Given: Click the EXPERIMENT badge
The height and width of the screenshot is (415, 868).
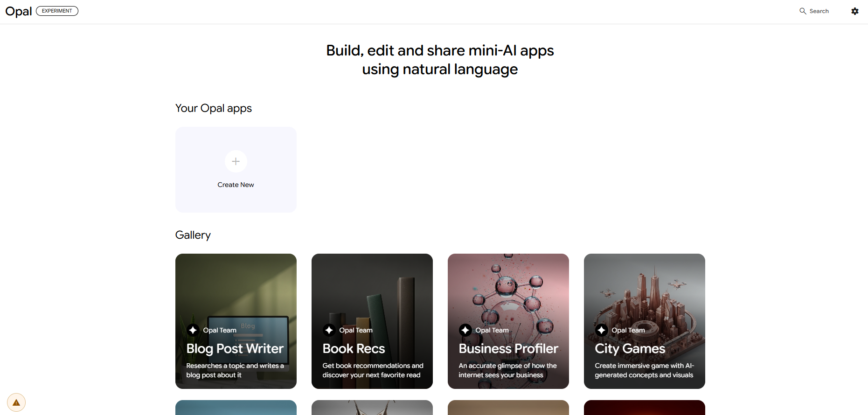Looking at the screenshot, I should pos(57,11).
